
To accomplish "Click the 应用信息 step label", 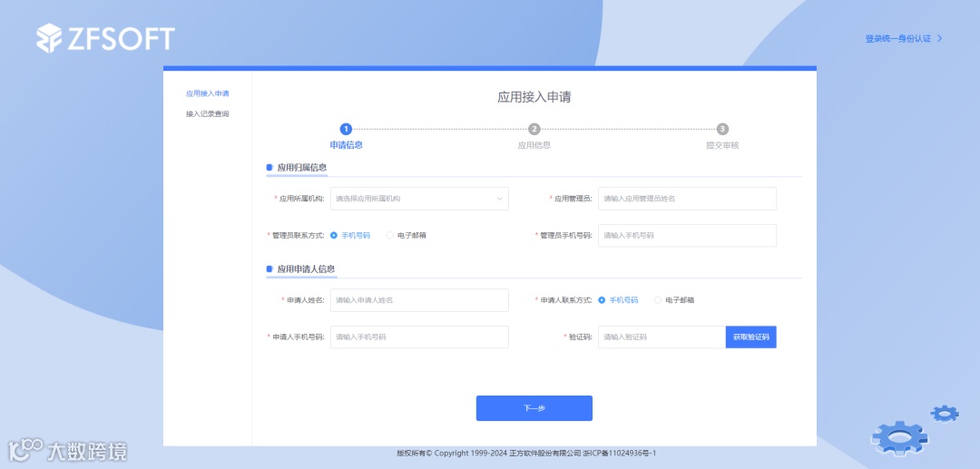I will coord(534,145).
